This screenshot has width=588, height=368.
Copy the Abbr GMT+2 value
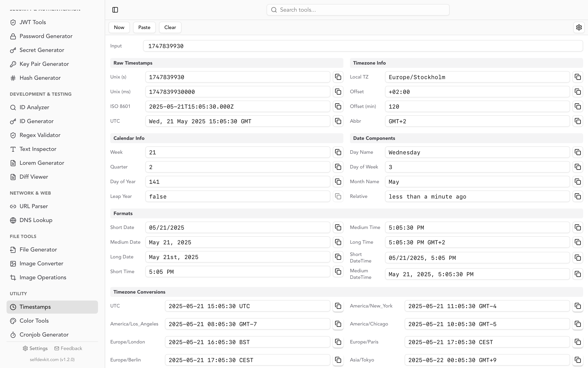tap(578, 121)
